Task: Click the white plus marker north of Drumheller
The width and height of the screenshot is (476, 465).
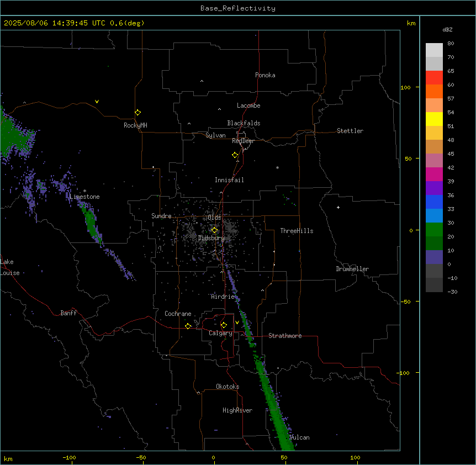Action: [338, 207]
